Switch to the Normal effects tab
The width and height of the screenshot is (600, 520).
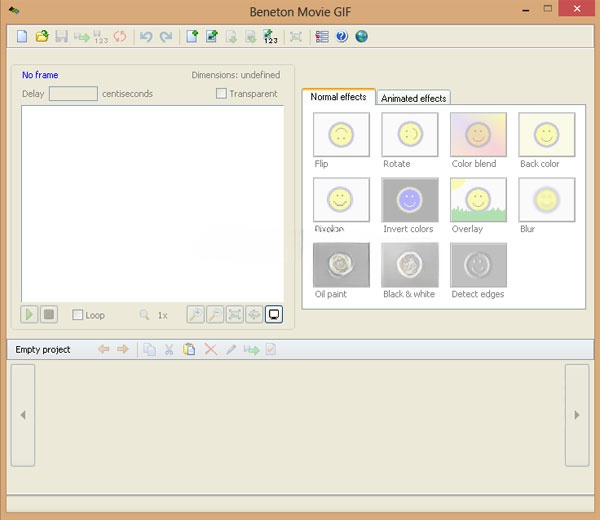point(338,97)
